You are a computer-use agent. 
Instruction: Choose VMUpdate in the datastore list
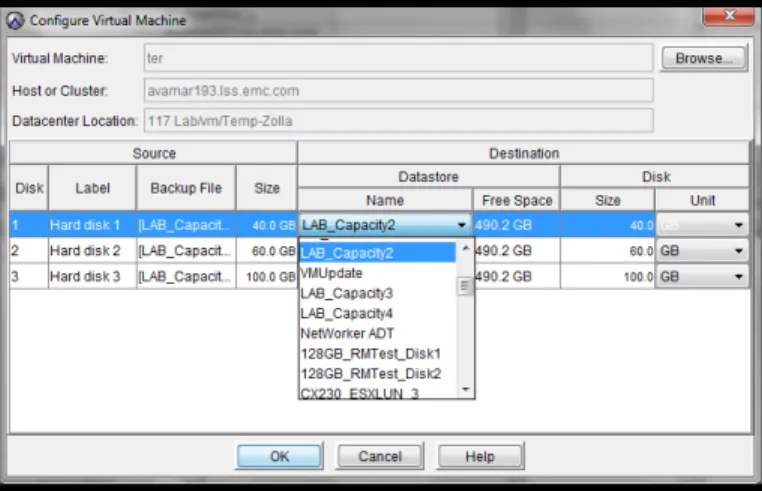tap(378, 273)
